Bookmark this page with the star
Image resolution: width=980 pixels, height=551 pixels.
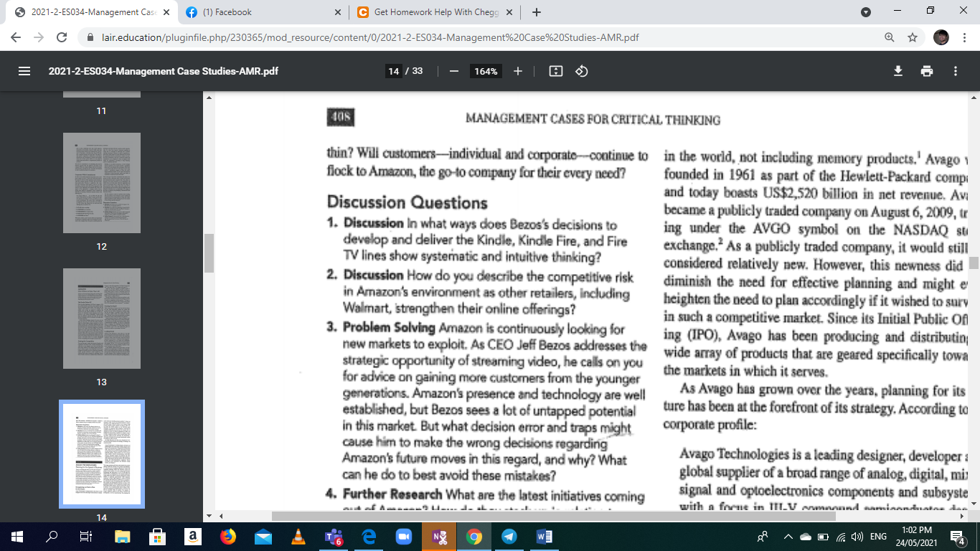coord(913,37)
